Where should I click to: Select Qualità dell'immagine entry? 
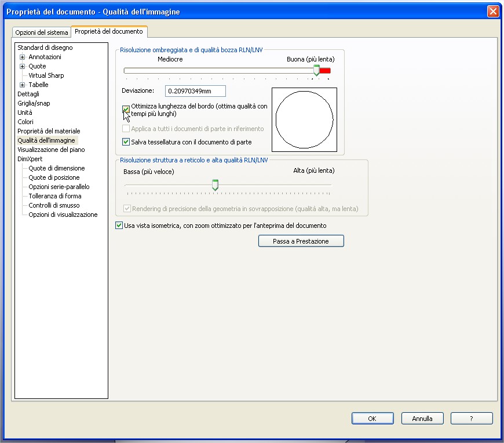46,140
